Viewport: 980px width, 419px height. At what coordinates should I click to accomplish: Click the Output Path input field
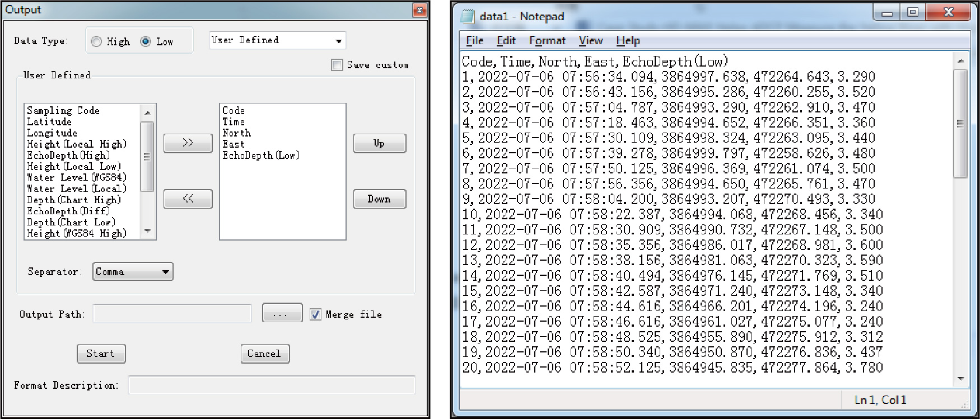point(172,313)
